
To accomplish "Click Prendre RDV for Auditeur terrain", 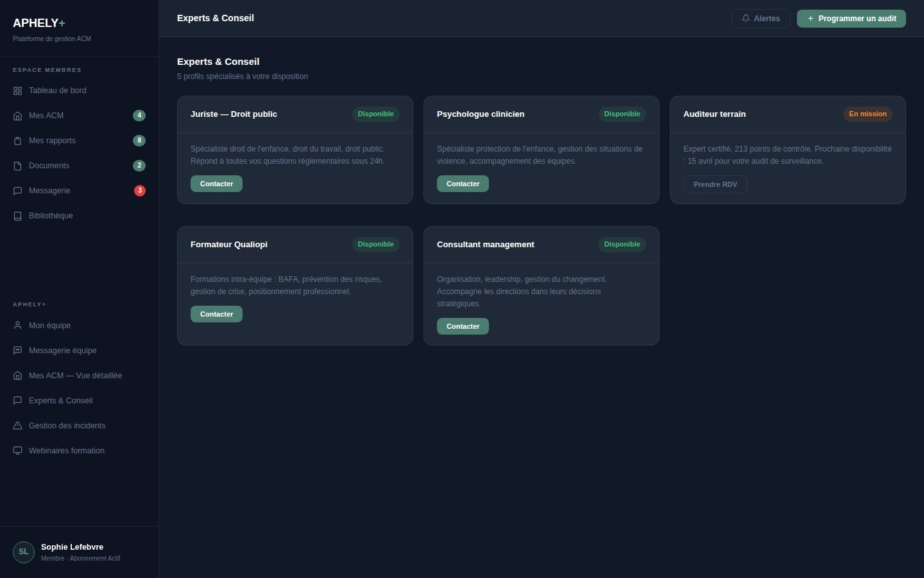I will click(715, 184).
